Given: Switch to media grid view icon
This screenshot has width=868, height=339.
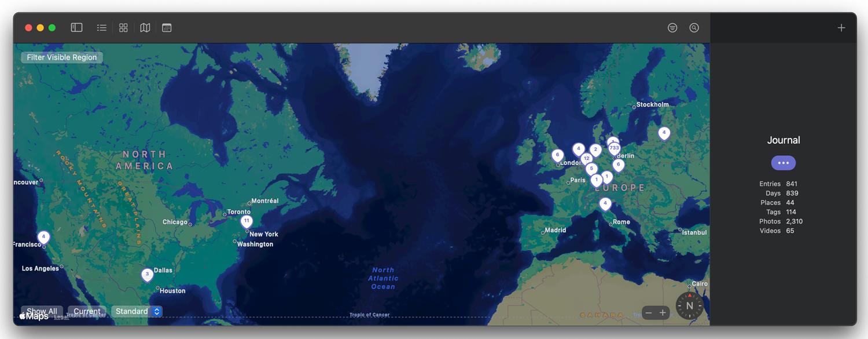Looking at the screenshot, I should click(123, 27).
